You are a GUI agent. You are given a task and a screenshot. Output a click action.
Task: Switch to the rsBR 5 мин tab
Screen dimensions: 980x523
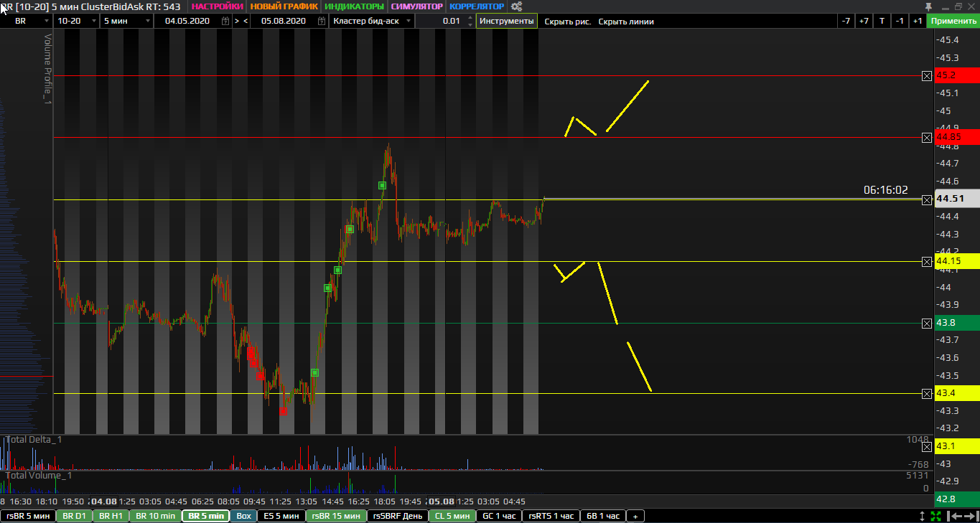28,516
